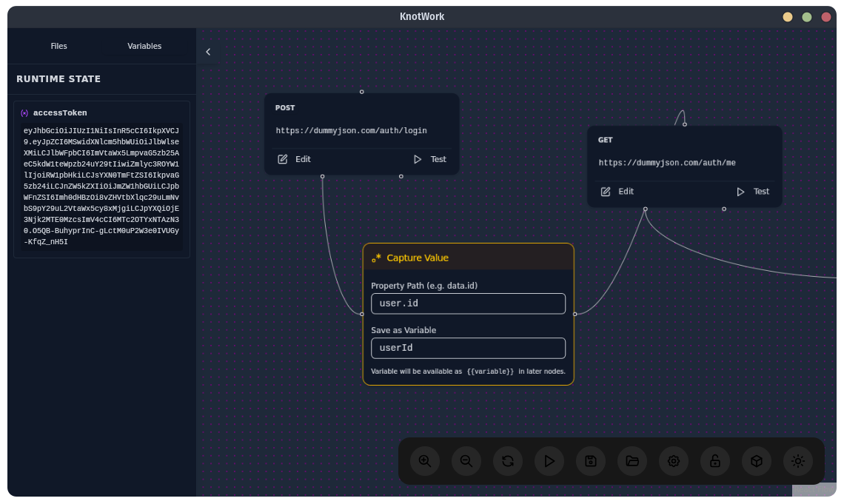Screen dimensions: 844x504
Task: Collapse the sidebar using the left chevron
Action: coord(207,51)
